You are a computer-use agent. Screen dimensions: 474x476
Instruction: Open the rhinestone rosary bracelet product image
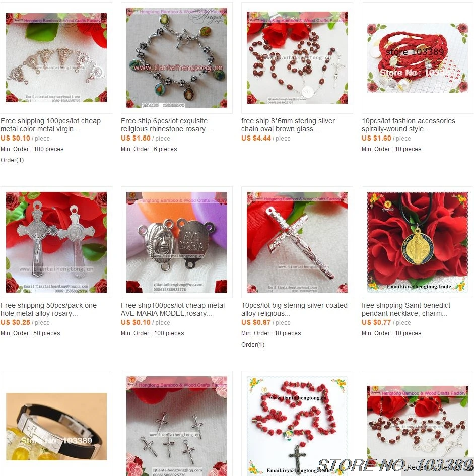pyautogui.click(x=177, y=58)
